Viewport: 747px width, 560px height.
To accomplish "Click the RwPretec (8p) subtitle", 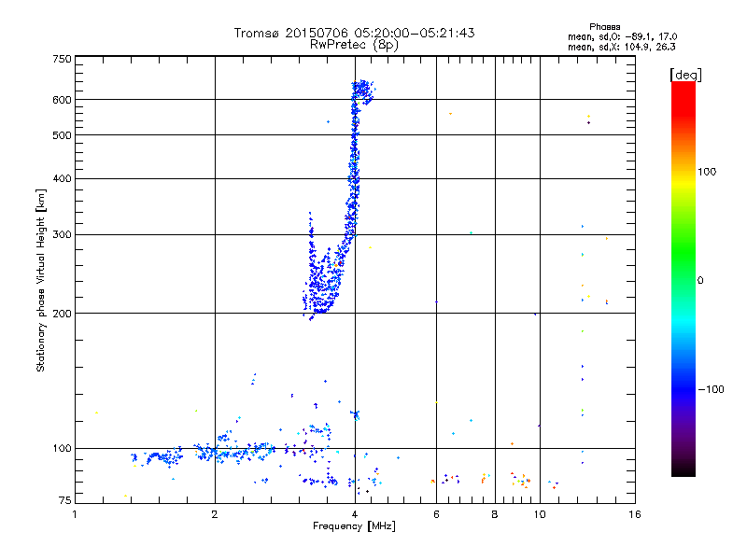I will [354, 45].
